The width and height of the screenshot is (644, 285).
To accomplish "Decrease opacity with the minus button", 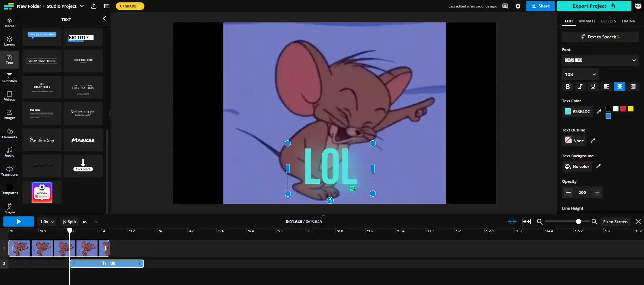I will [x=568, y=192].
